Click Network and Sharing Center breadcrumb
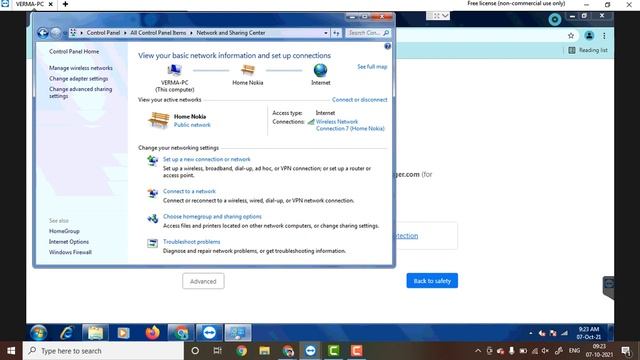This screenshot has height=360, width=640. 231,33
